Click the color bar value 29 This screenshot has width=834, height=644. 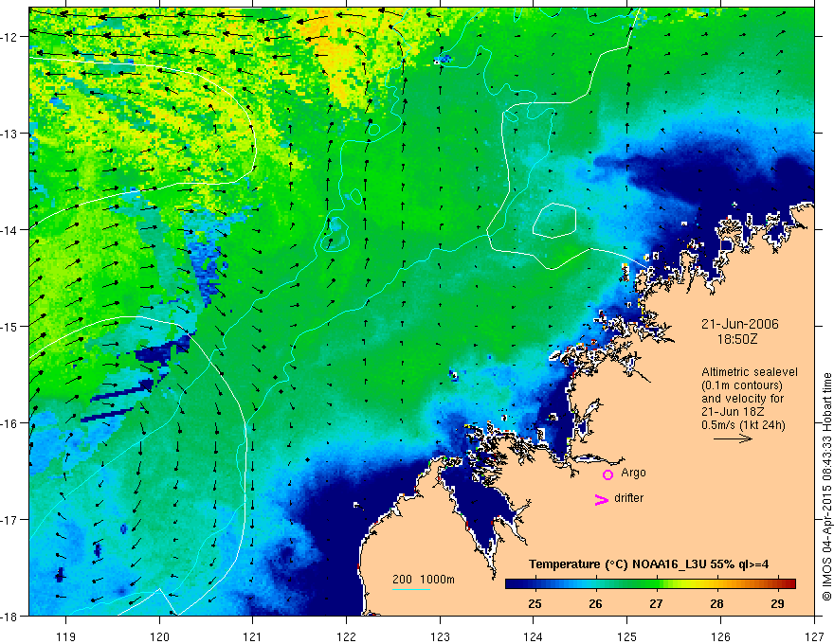coord(778,603)
